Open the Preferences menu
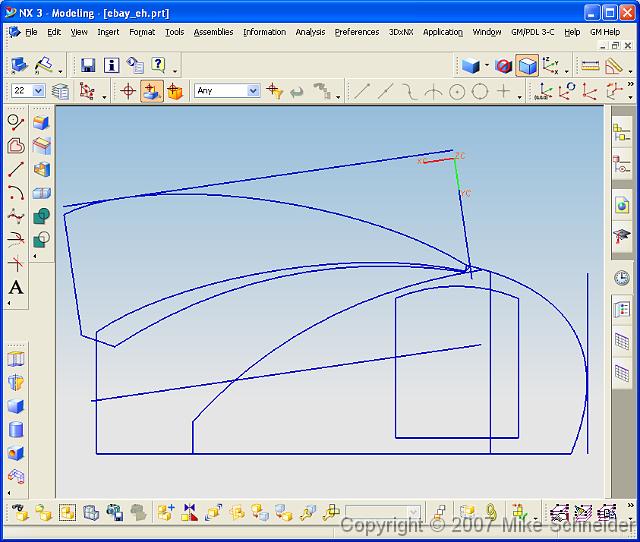Viewport: 640px width, 542px height. [357, 32]
